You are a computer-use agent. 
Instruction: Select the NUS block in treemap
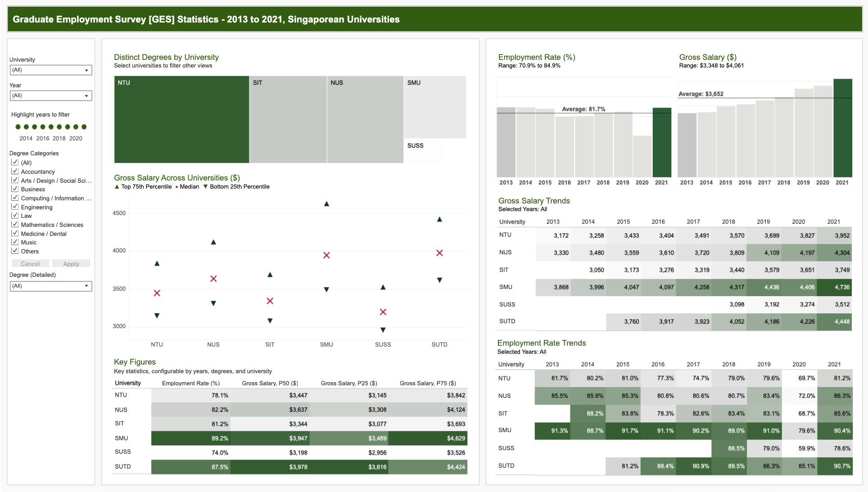point(365,119)
